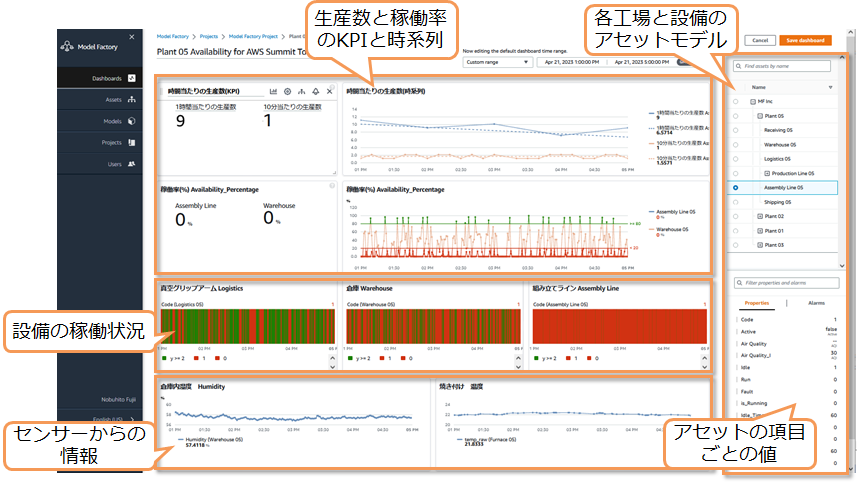Image resolution: width=858 pixels, height=484 pixels.
Task: Select the Receiving 05 radio button
Action: pos(735,130)
